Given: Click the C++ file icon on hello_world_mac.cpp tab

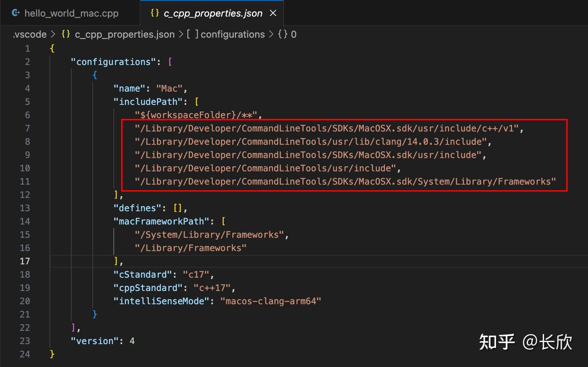Looking at the screenshot, I should [16, 13].
